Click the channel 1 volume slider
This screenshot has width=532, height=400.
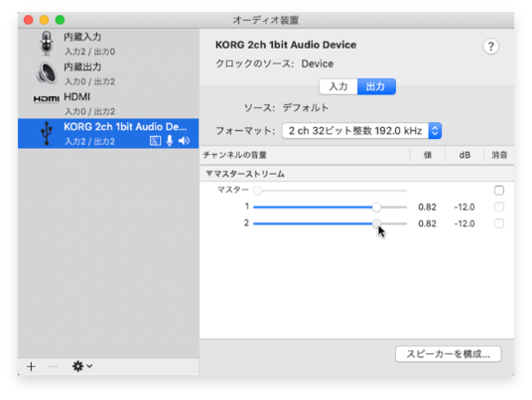(330, 207)
